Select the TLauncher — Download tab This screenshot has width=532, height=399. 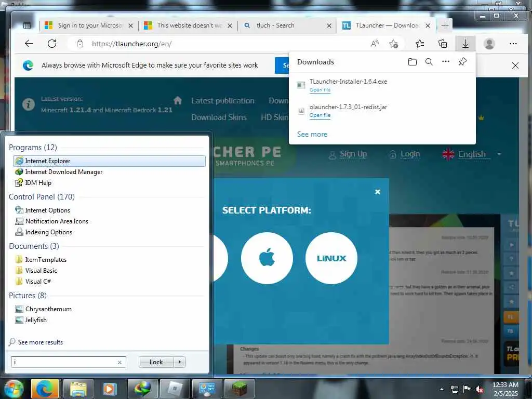tap(386, 25)
